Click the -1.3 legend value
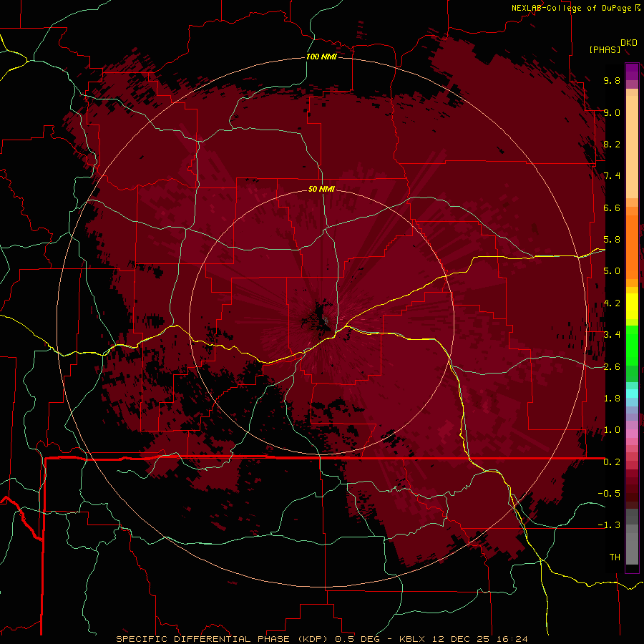This screenshot has width=644, height=644. pyautogui.click(x=609, y=525)
